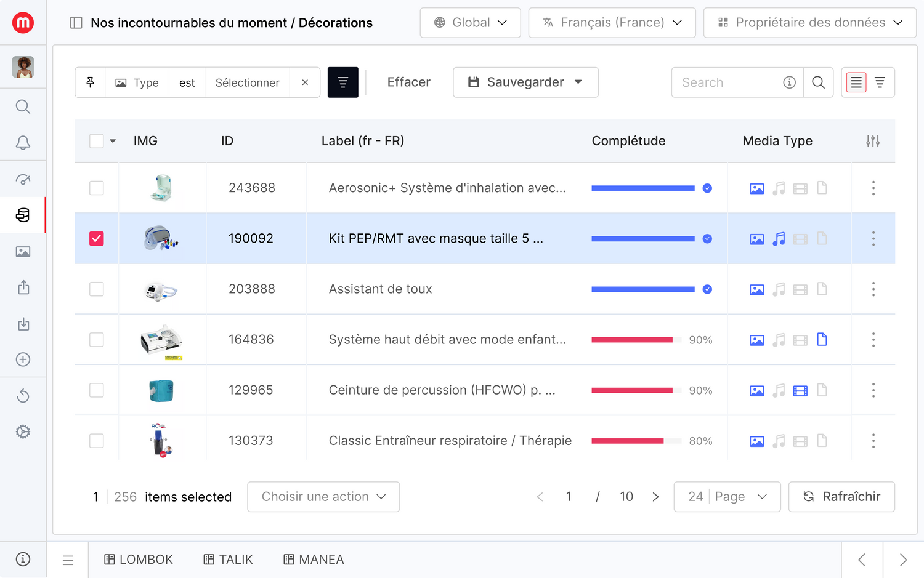This screenshot has width=924, height=578.
Task: Click video icon in Ceinture de percussion row
Action: [800, 390]
